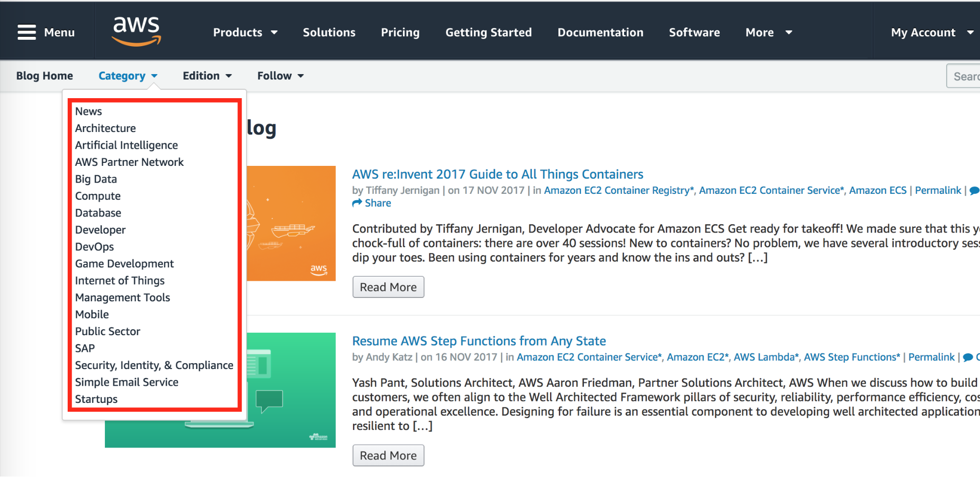The height and width of the screenshot is (477, 980).
Task: Select the Public Sector category
Action: [108, 332]
